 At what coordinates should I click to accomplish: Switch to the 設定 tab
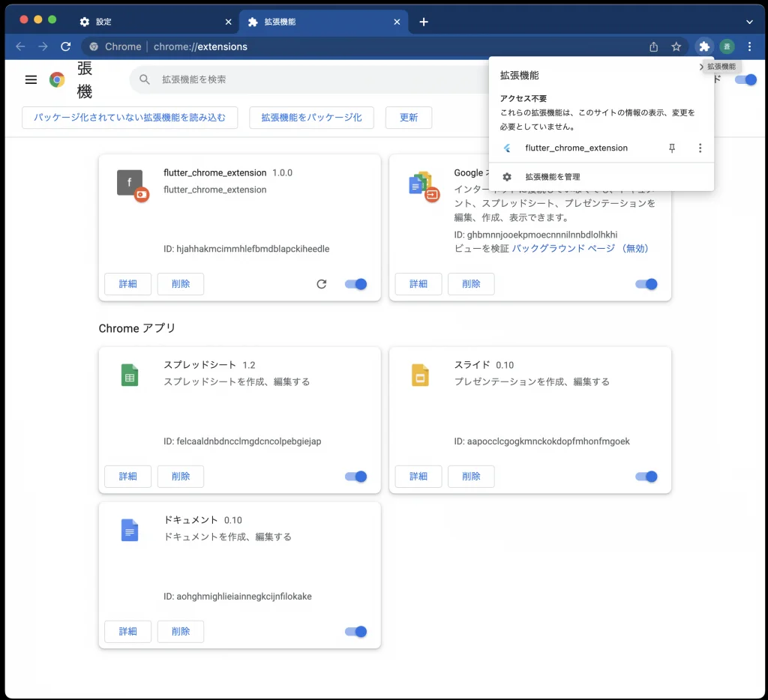150,22
